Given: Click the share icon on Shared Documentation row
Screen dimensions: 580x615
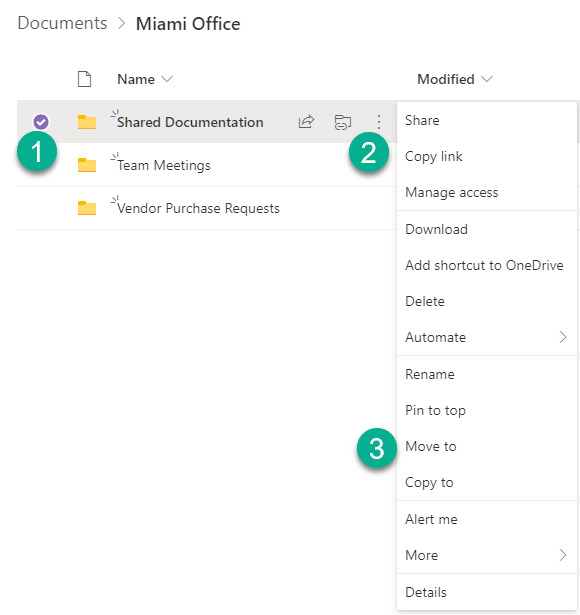Looking at the screenshot, I should coord(306,122).
